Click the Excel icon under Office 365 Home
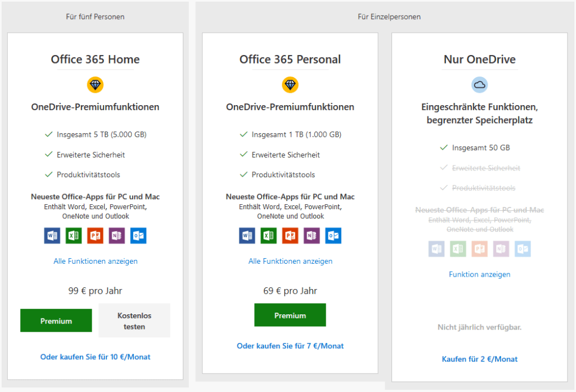Viewport: 576px width, 392px height. coord(73,236)
